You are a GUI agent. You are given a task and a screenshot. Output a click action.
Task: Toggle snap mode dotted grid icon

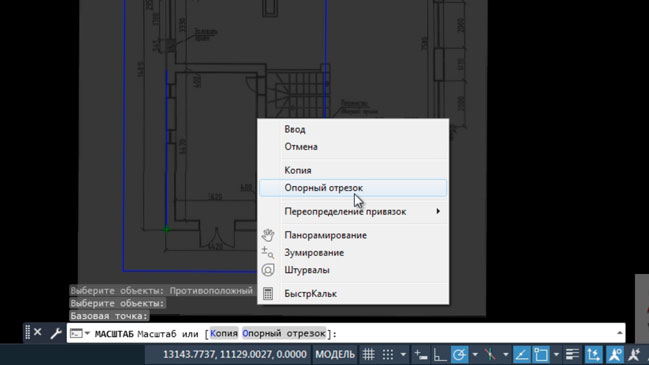point(388,354)
